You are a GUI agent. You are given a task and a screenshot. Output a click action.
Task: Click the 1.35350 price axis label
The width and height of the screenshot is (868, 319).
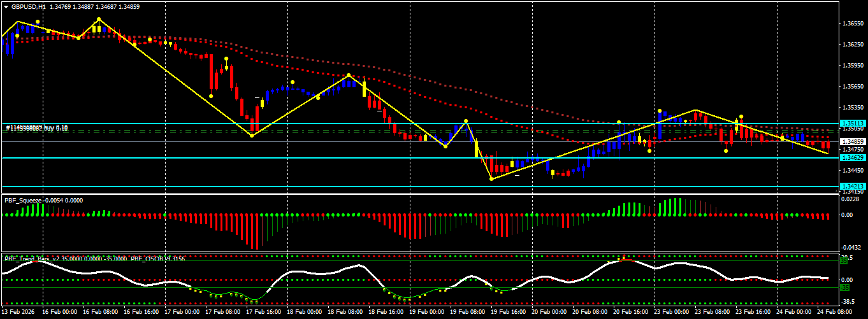pyautogui.click(x=853, y=108)
